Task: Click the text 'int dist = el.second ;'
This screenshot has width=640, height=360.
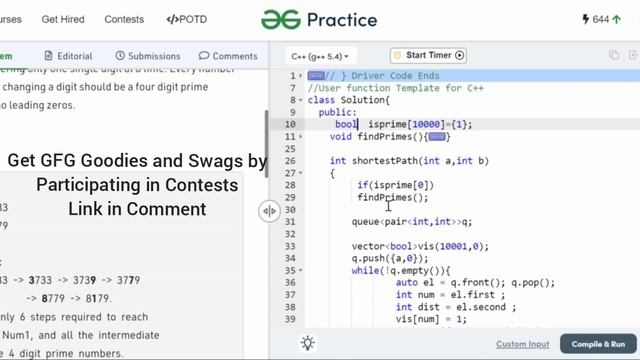Action: 456,307
